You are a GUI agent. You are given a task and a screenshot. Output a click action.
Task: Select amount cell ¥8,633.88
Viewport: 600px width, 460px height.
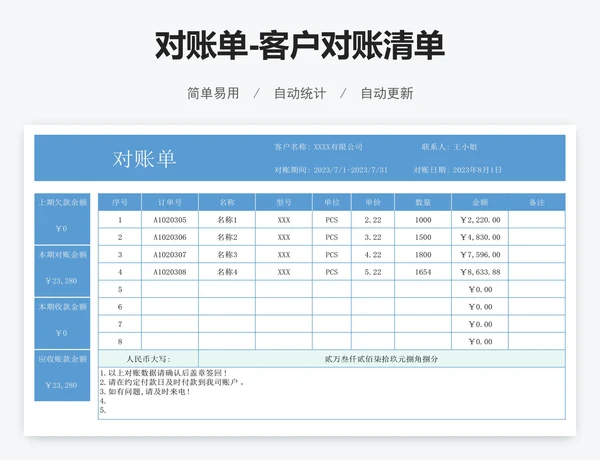480,272
